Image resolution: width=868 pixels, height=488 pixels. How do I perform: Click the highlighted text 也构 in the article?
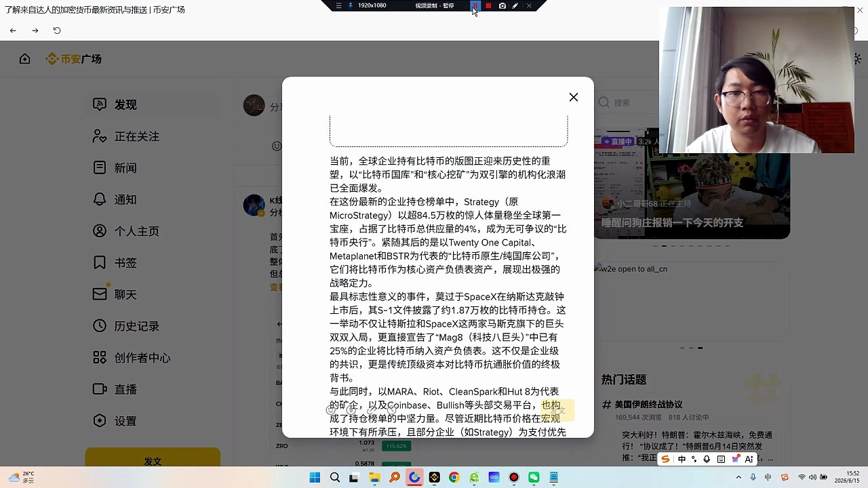(x=551, y=405)
